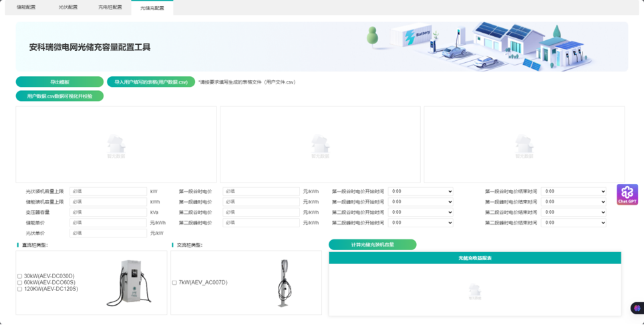Click the empty-data icon in 光储充收益报表
The height and width of the screenshot is (325, 644).
pos(474,291)
